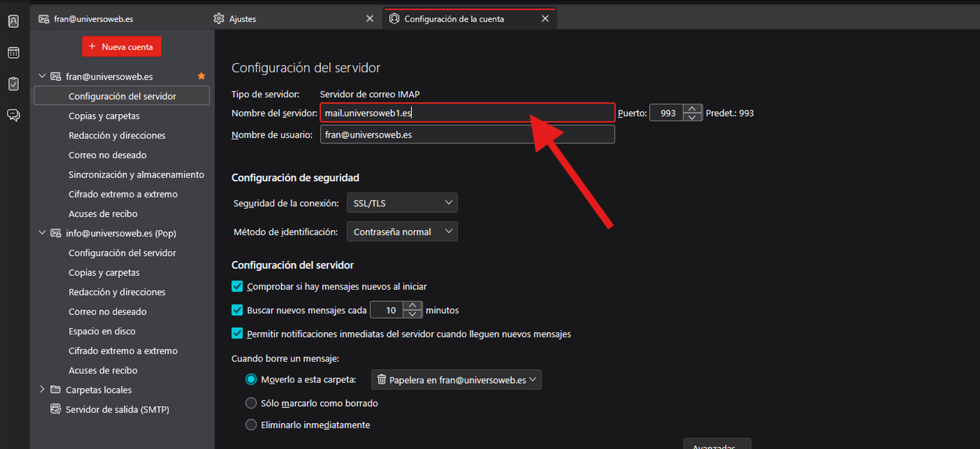Open Seguridad de la conexión dropdown
The width and height of the screenshot is (980, 449).
(x=402, y=203)
